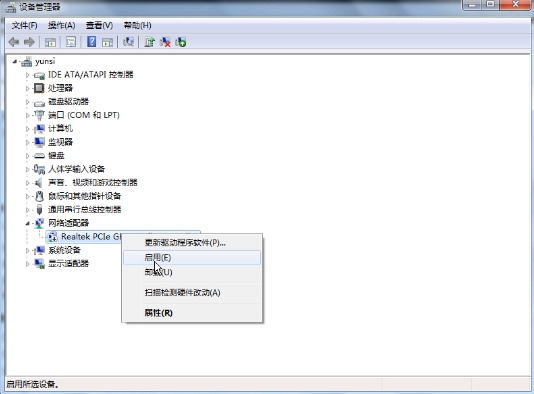
Task: Select the '鼠标和其他指针设备' label
Action: (84, 196)
